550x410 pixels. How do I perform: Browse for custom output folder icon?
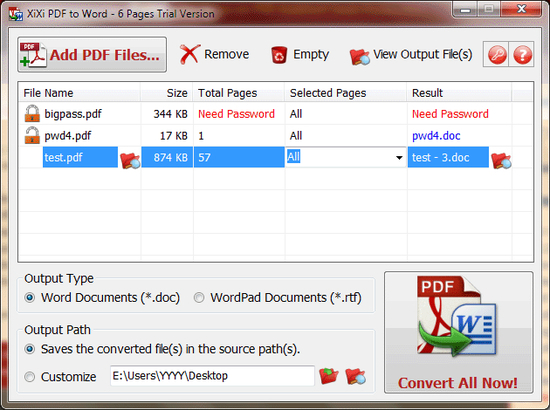click(x=329, y=376)
